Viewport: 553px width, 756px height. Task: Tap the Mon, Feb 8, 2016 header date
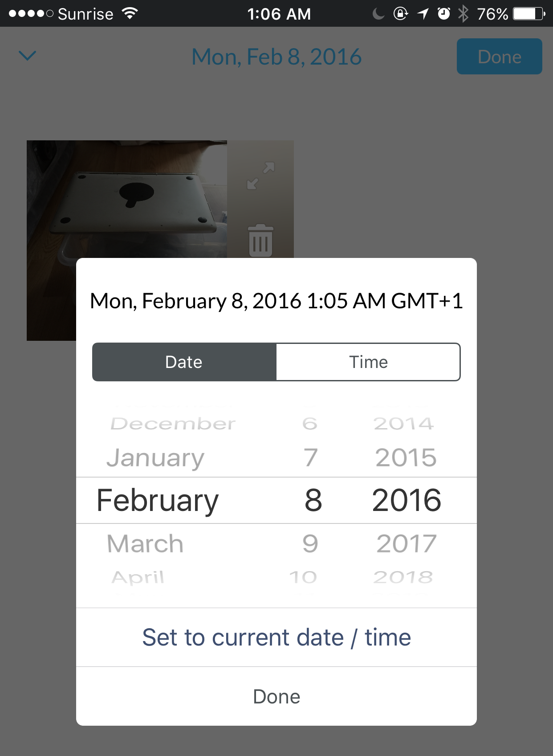click(x=276, y=57)
